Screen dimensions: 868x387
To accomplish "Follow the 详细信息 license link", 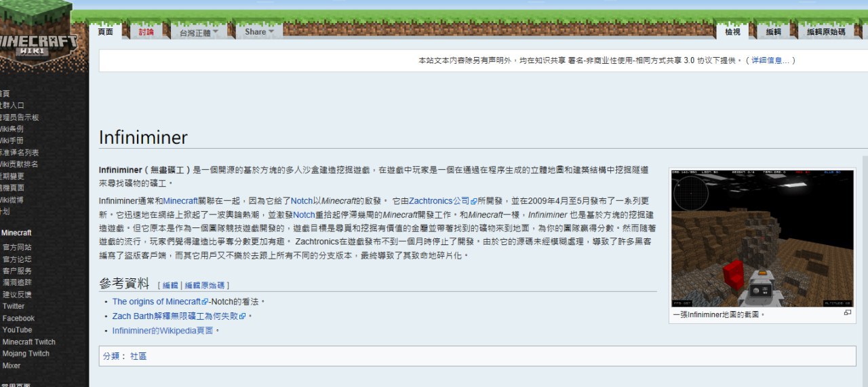I will (x=770, y=60).
